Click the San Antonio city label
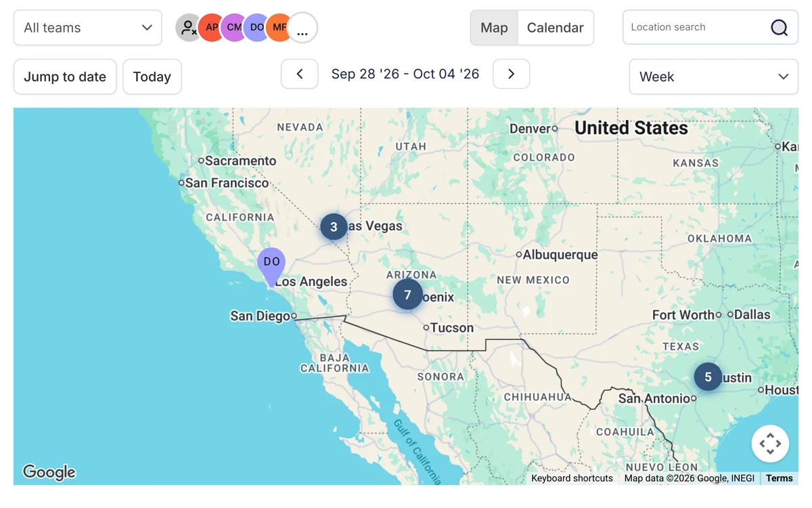The height and width of the screenshot is (508, 812). coord(654,398)
